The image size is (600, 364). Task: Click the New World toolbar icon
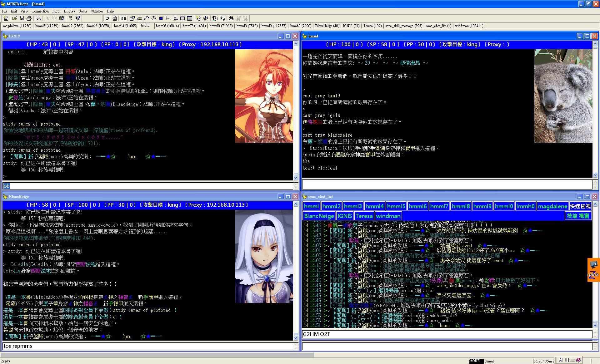coord(6,18)
